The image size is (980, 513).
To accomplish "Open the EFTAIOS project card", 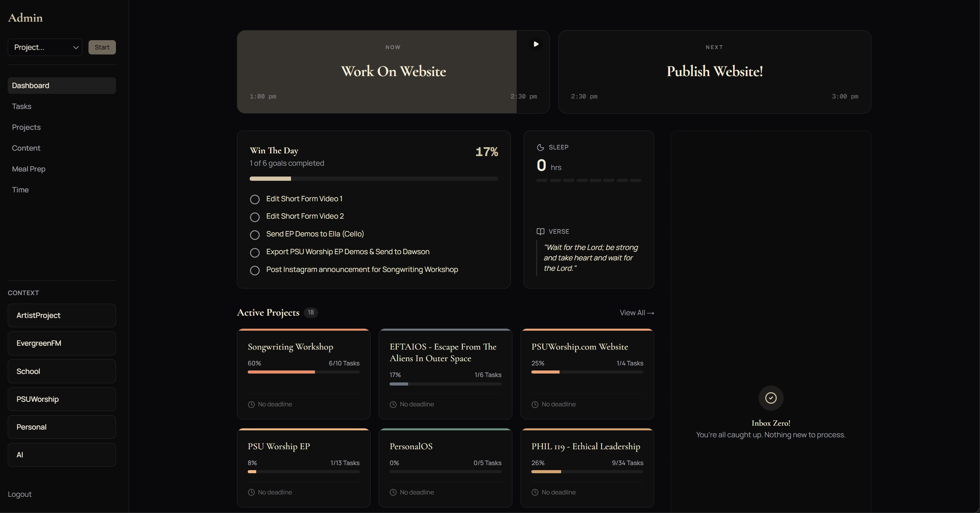I will coord(445,373).
